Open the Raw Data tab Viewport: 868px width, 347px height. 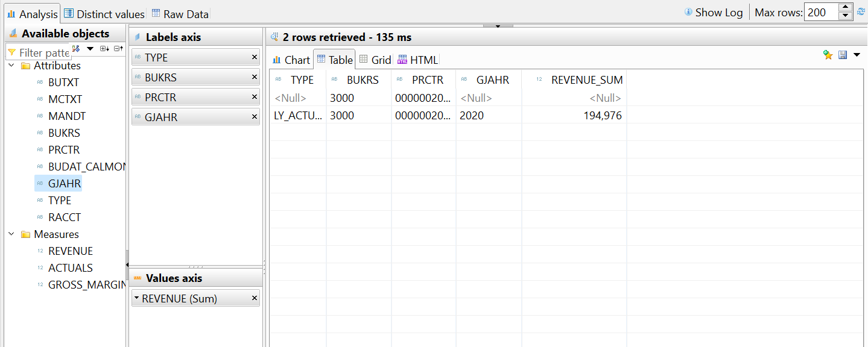coord(180,14)
